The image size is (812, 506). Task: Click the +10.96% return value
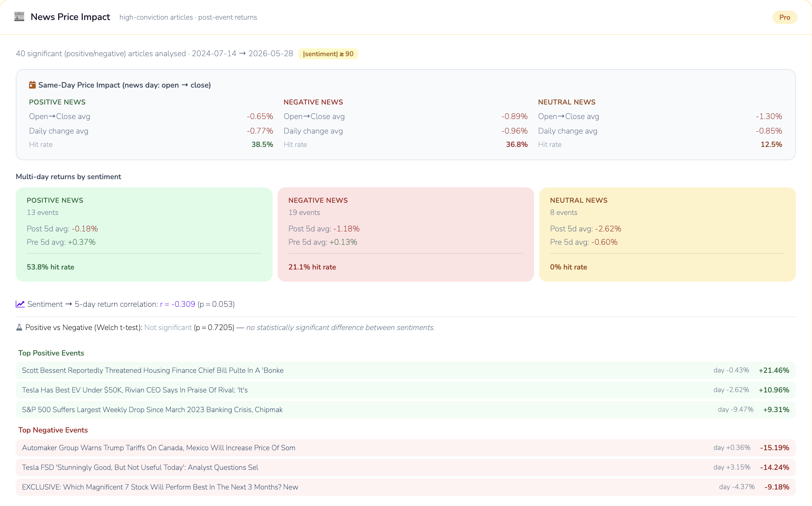(x=774, y=390)
